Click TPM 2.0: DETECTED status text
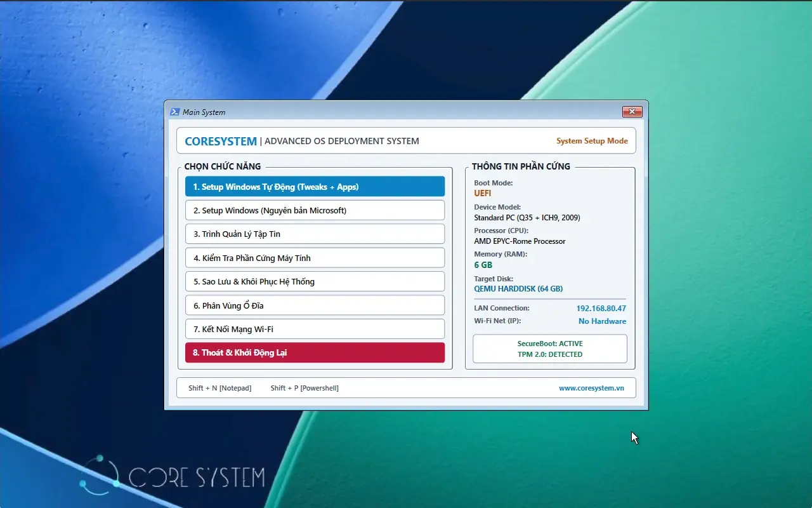This screenshot has width=812, height=508. pos(550,354)
